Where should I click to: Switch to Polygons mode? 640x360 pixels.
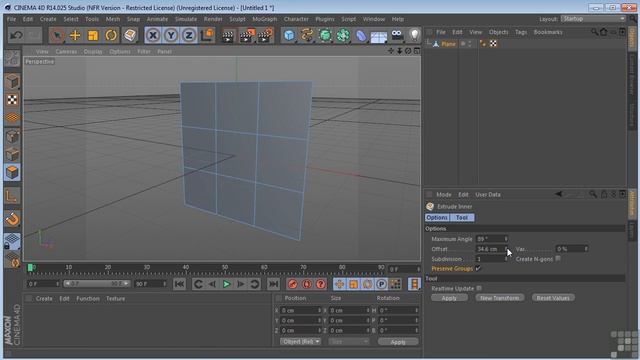click(12, 173)
